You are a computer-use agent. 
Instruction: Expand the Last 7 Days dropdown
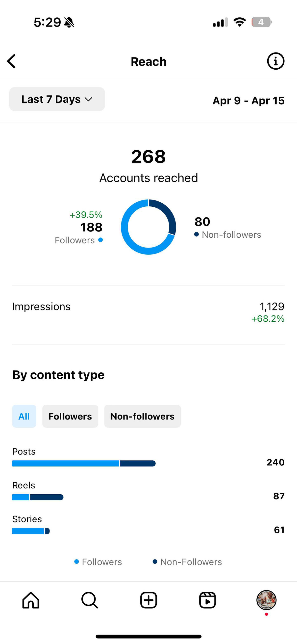pos(57,99)
